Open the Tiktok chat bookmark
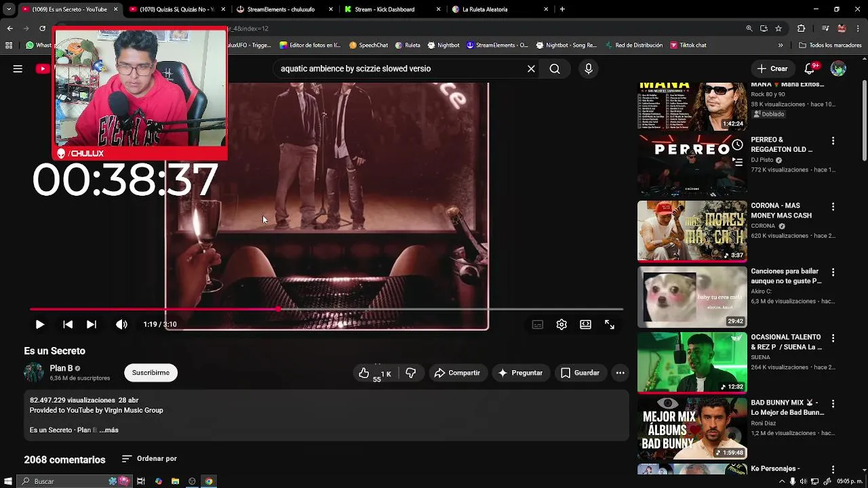The height and width of the screenshot is (488, 868). tap(688, 45)
